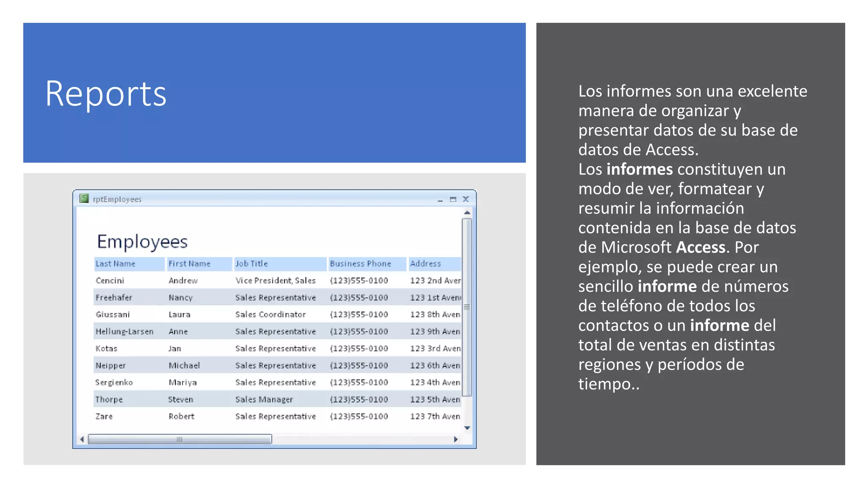This screenshot has height=488, width=868.
Task: Select the Freehafer last name cell
Action: click(114, 297)
